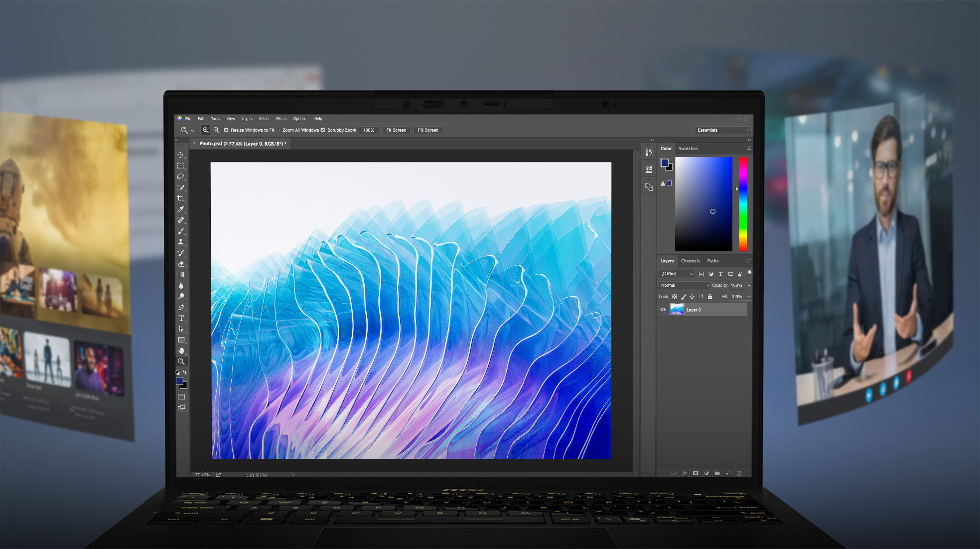980x549 pixels.
Task: Hide Layer 0 visibility
Action: click(662, 310)
